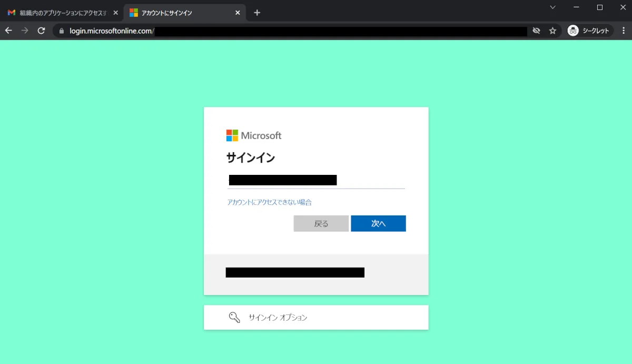Image resolution: width=632 pixels, height=364 pixels.
Task: Click the browser forward arrow
Action: point(25,31)
